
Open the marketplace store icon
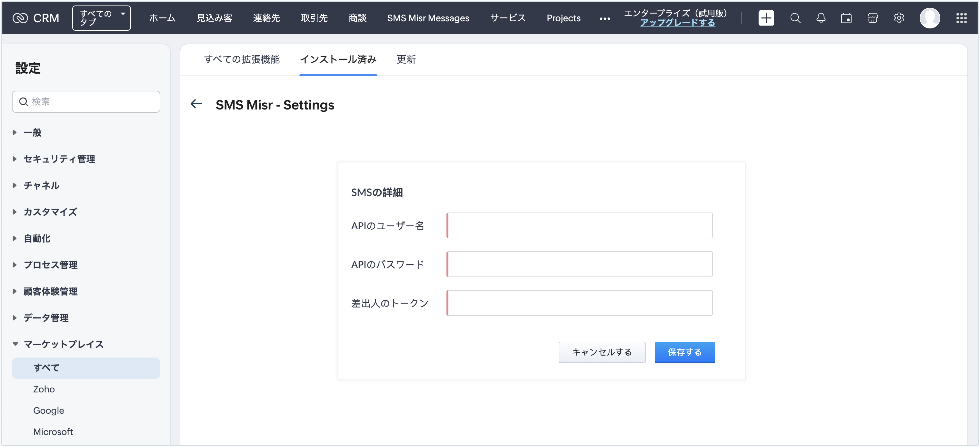(873, 18)
